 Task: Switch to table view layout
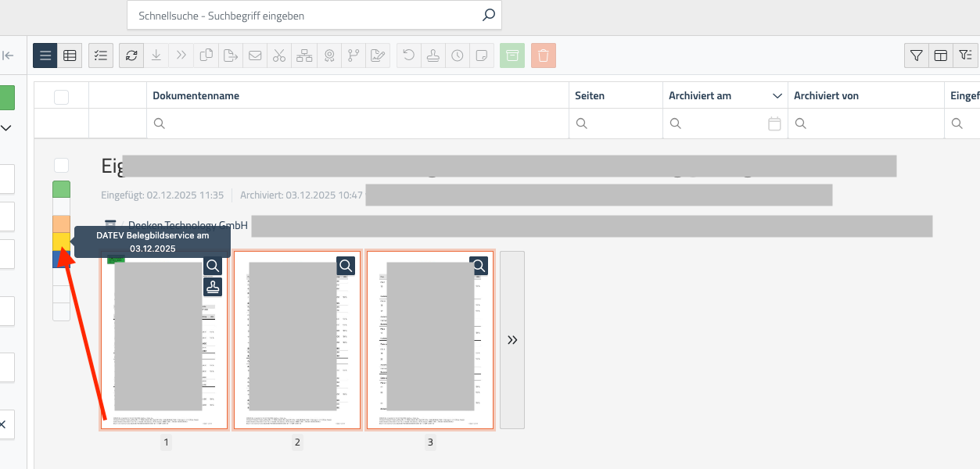[70, 55]
